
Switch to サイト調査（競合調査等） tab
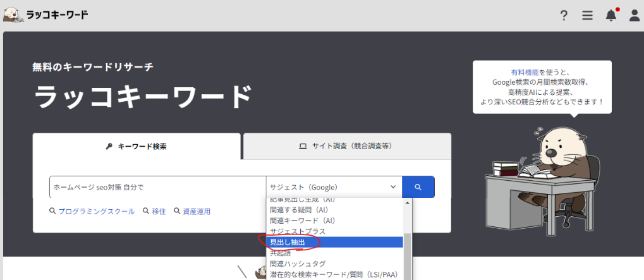pos(348,146)
